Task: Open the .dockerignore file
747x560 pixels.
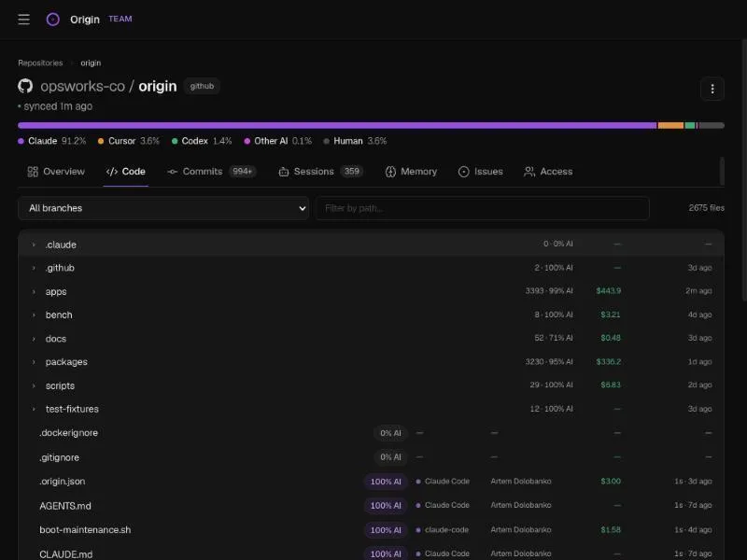Action: [x=68, y=433]
